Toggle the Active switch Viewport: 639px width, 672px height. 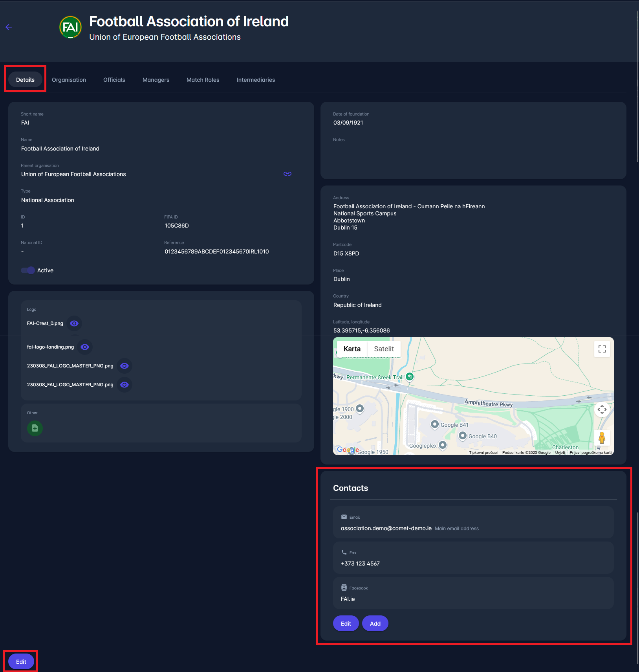click(28, 270)
